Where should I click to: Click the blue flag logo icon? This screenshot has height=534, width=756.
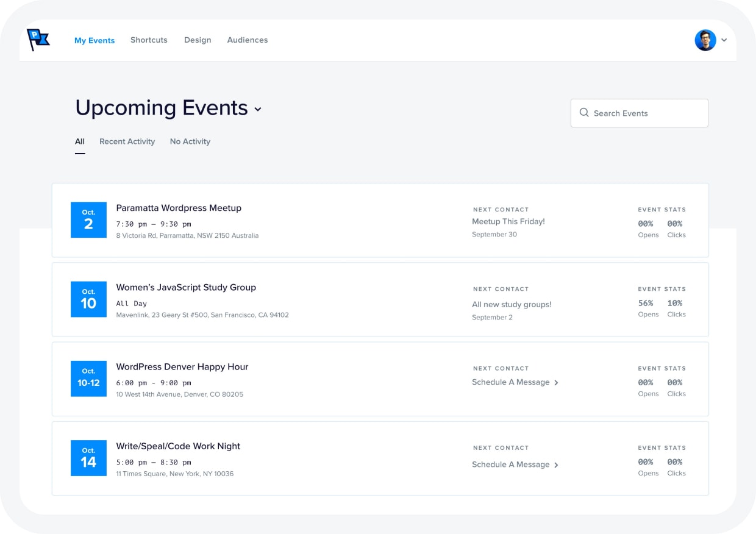pos(38,40)
